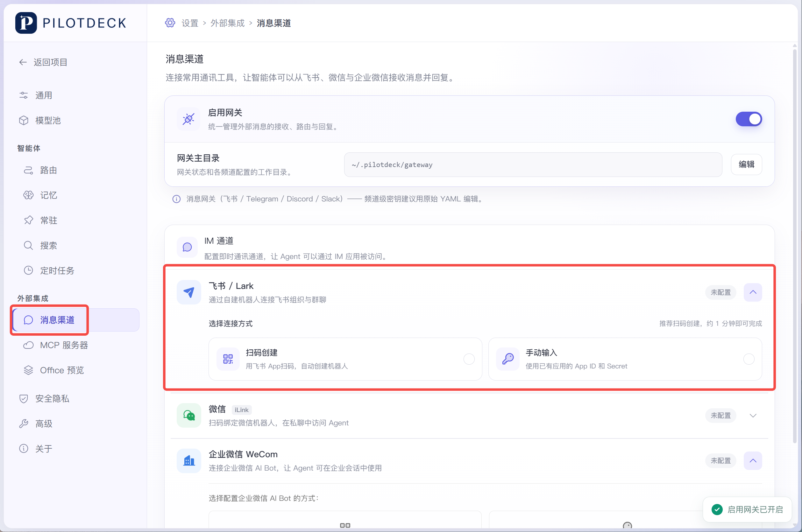The height and width of the screenshot is (532, 802).
Task: Click the settings gear icon in breadcrumb
Action: coord(170,23)
